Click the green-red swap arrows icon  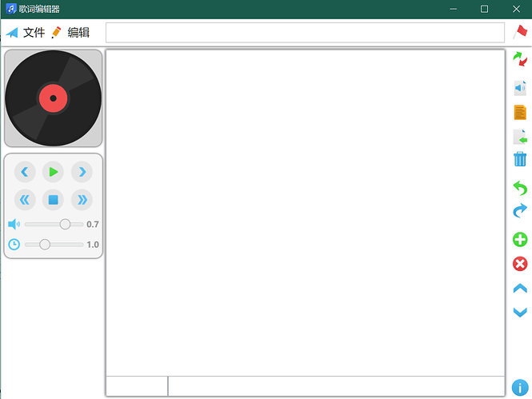point(520,59)
